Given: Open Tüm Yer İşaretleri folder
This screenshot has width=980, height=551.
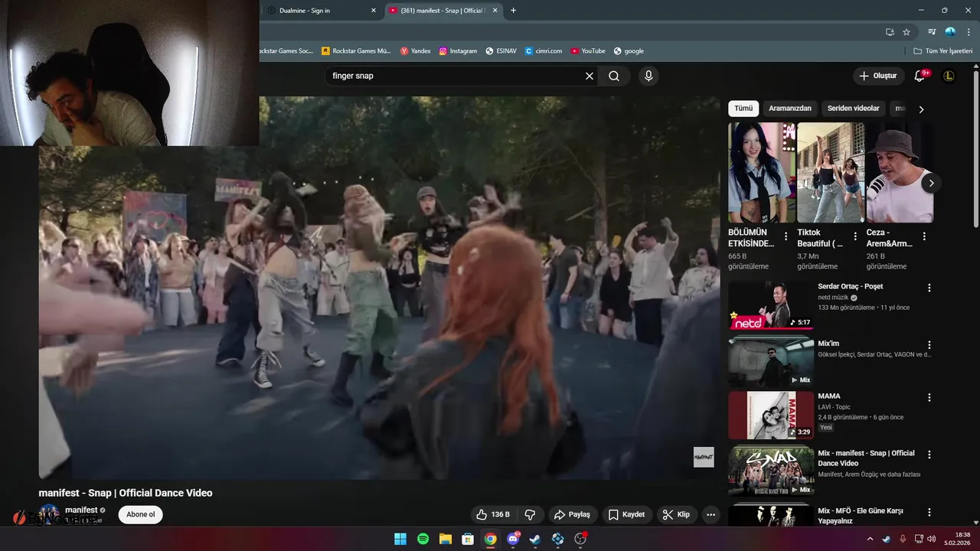Looking at the screenshot, I should tap(942, 51).
